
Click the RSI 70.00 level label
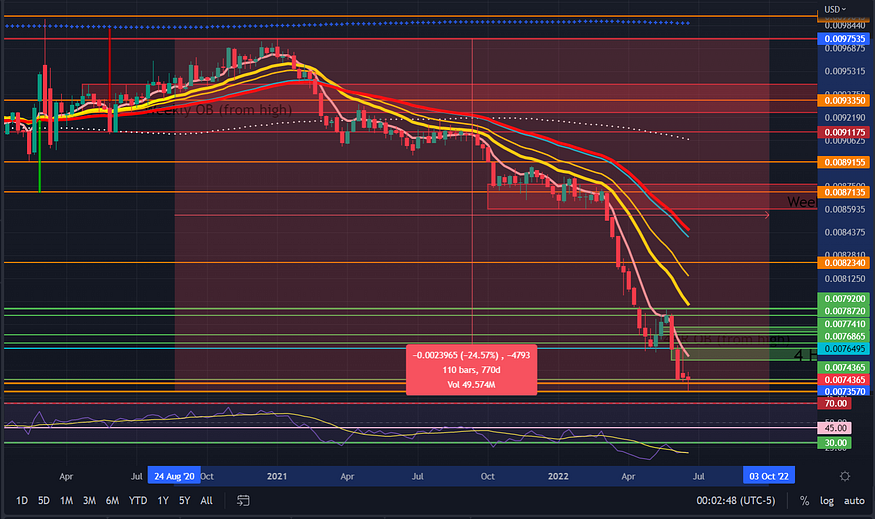pyautogui.click(x=834, y=403)
